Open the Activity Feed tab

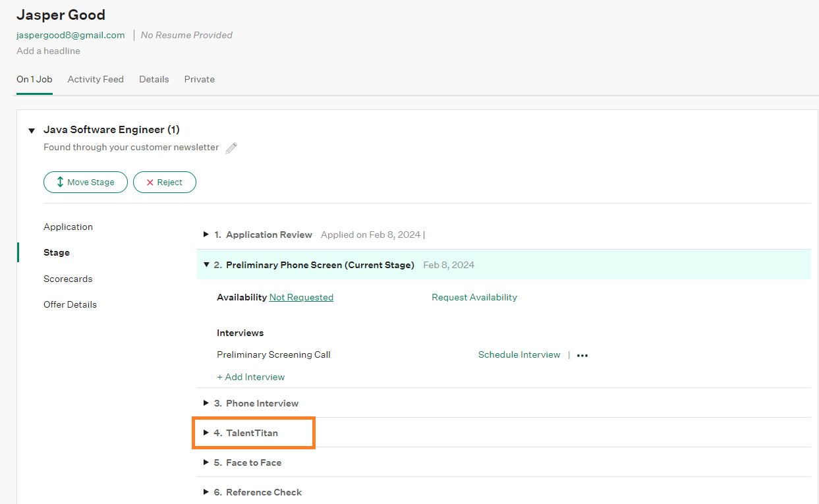click(x=96, y=79)
